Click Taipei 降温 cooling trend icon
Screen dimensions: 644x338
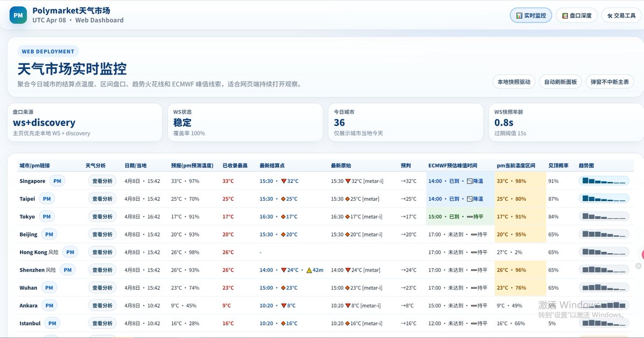tap(470, 199)
